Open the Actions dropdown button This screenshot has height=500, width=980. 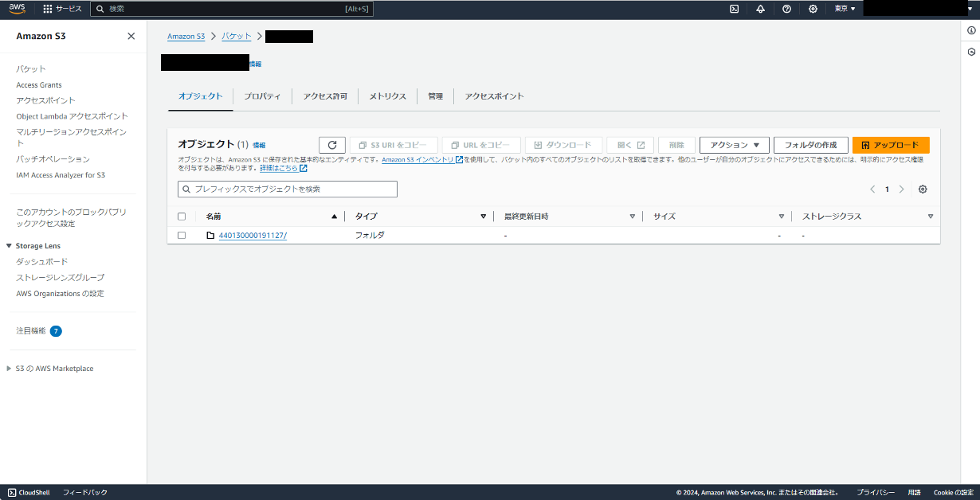pyautogui.click(x=735, y=145)
